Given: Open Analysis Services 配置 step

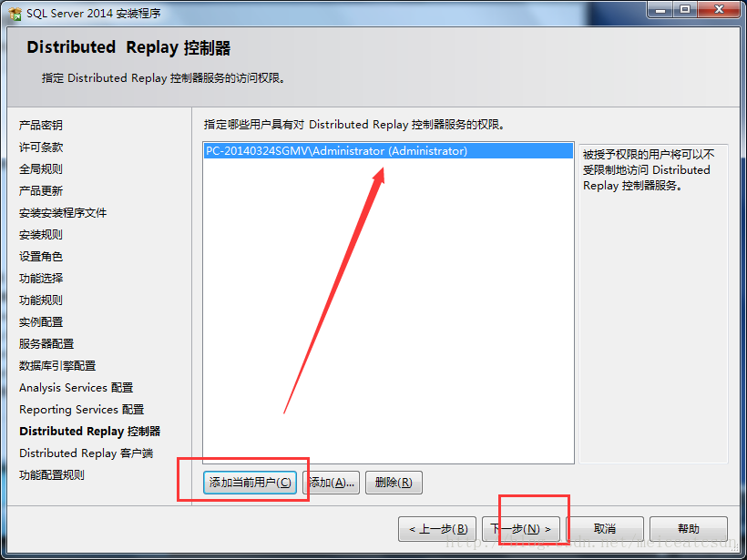Looking at the screenshot, I should pyautogui.click(x=76, y=388).
